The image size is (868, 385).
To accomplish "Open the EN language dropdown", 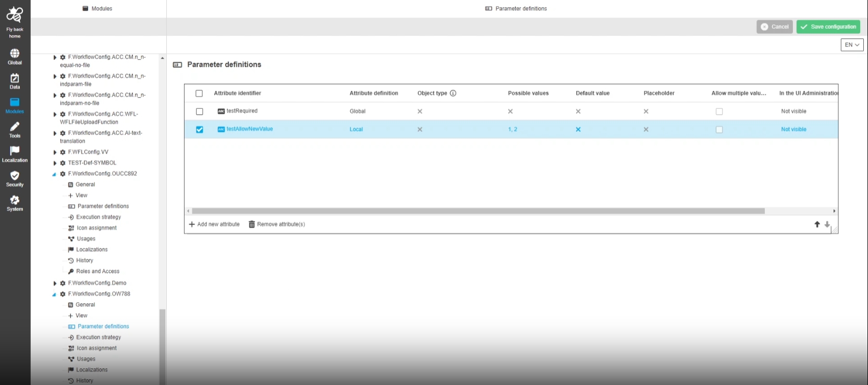I will 852,45.
